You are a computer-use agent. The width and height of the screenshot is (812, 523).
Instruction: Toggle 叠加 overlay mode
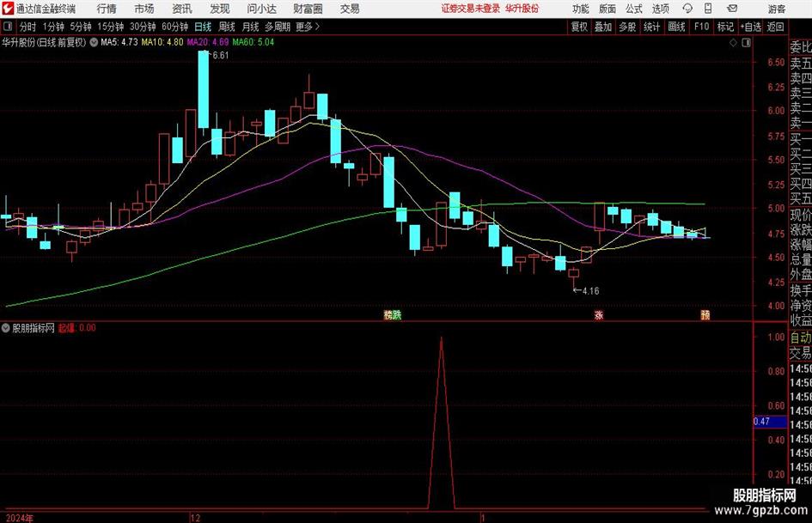(603, 27)
